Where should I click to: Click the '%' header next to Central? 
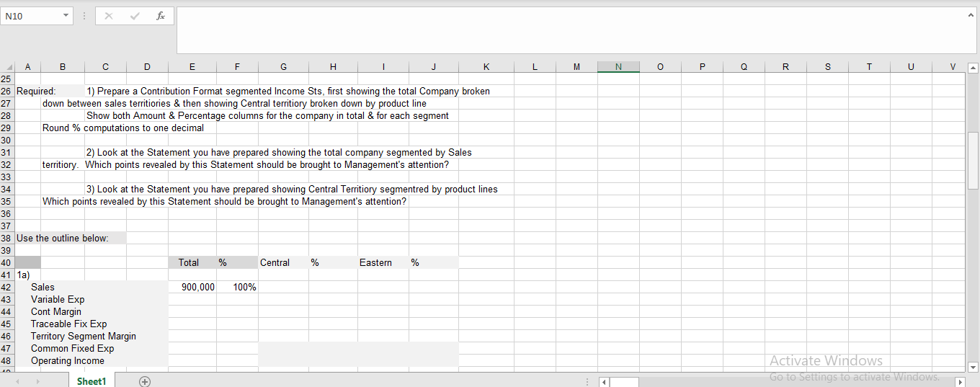pyautogui.click(x=315, y=263)
